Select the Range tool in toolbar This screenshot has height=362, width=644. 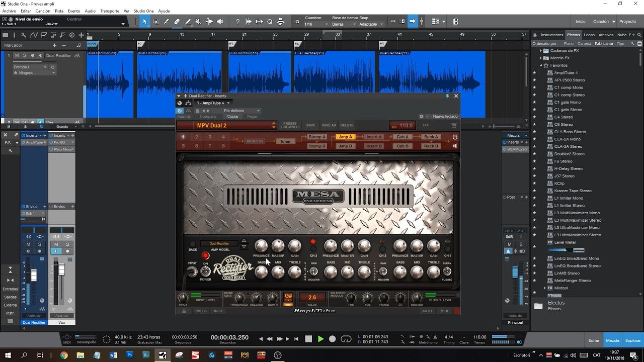[155, 22]
